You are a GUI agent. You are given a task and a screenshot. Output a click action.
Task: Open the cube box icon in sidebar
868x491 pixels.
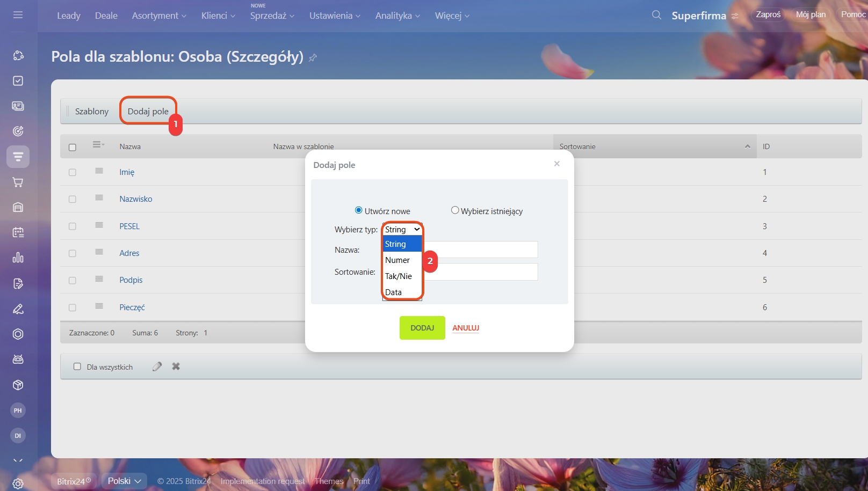18,385
